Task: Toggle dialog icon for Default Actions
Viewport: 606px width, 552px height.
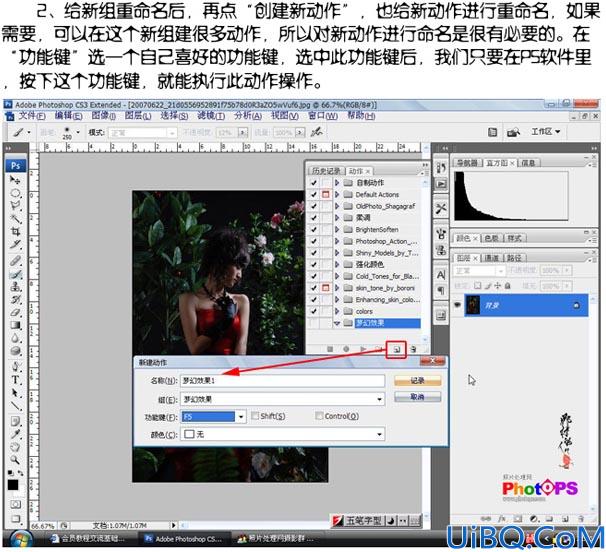Action: pyautogui.click(x=325, y=194)
